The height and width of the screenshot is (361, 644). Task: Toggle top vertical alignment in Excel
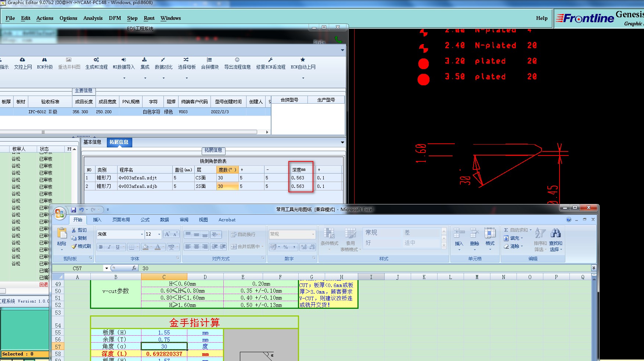pyautogui.click(x=188, y=234)
